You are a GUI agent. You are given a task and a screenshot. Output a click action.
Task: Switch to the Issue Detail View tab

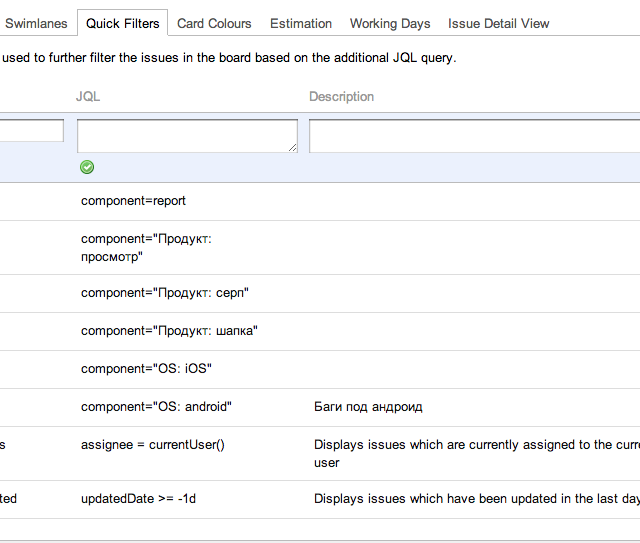click(x=498, y=23)
